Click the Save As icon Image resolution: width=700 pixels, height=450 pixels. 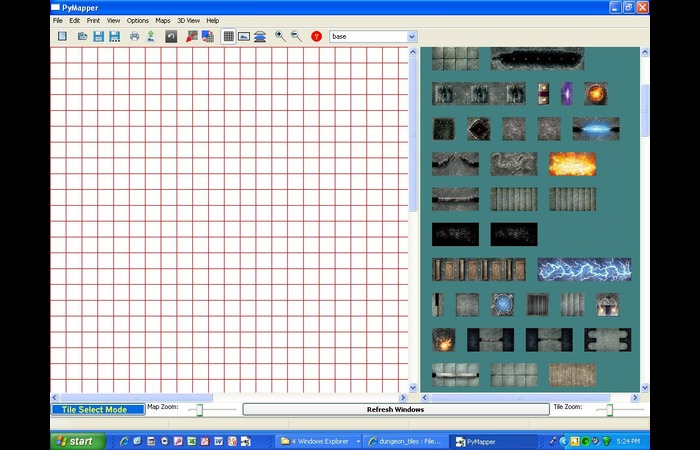coord(115,36)
